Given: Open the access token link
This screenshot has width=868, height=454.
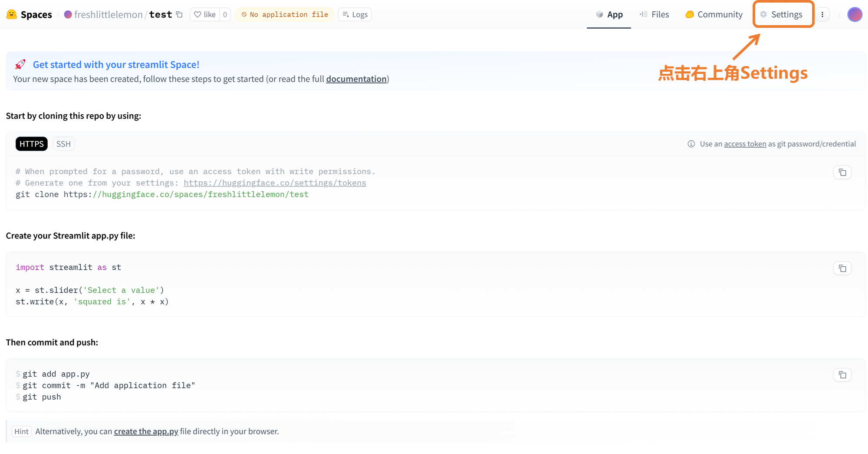Looking at the screenshot, I should pyautogui.click(x=745, y=144).
